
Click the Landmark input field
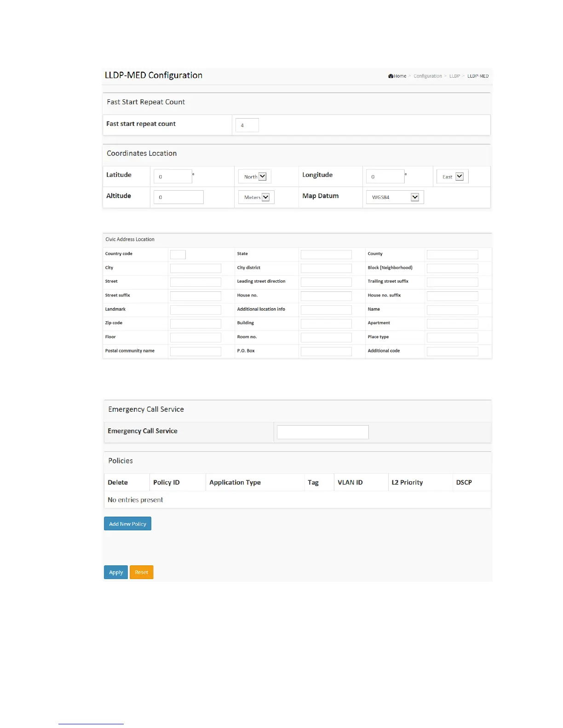195,310
